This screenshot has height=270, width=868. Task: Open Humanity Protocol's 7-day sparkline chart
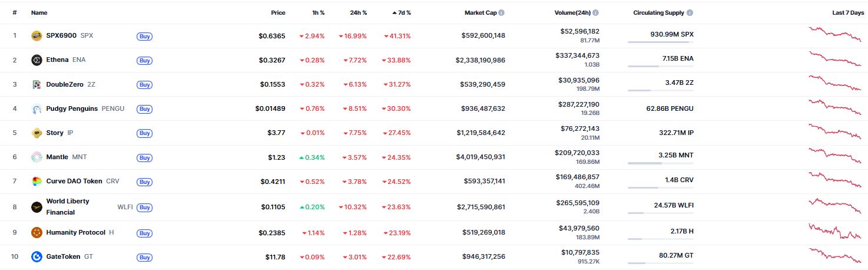(835, 232)
